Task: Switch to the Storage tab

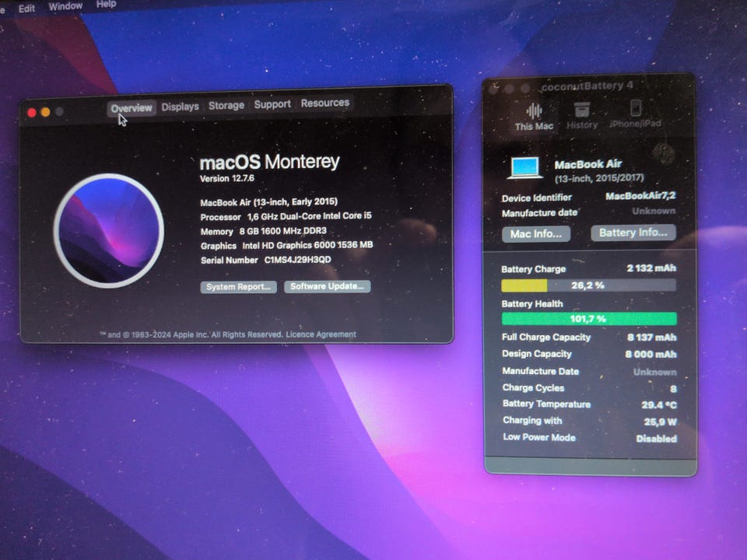Action: tap(226, 105)
